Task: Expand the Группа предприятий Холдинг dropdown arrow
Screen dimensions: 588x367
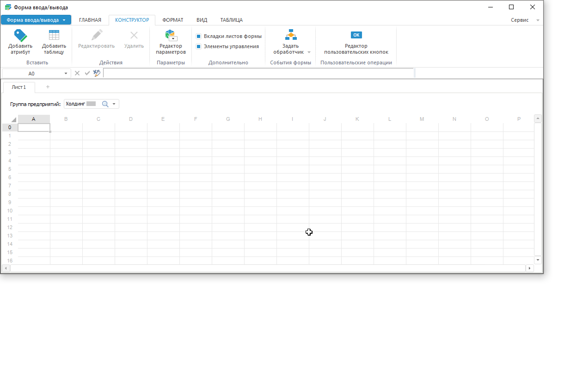Action: point(114,104)
